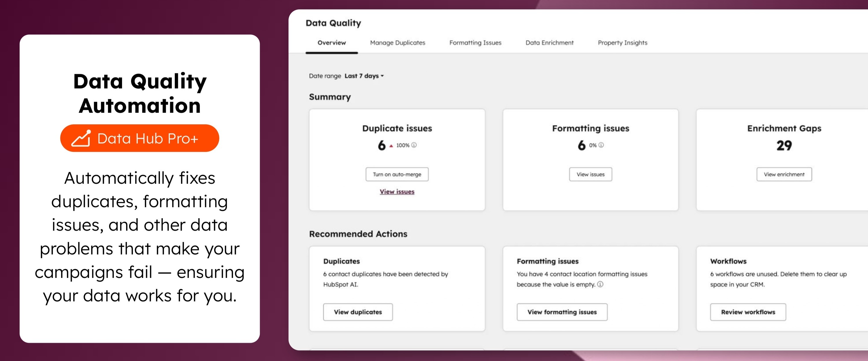This screenshot has width=868, height=361.
Task: Switch to the Overview tab
Action: [x=332, y=43]
